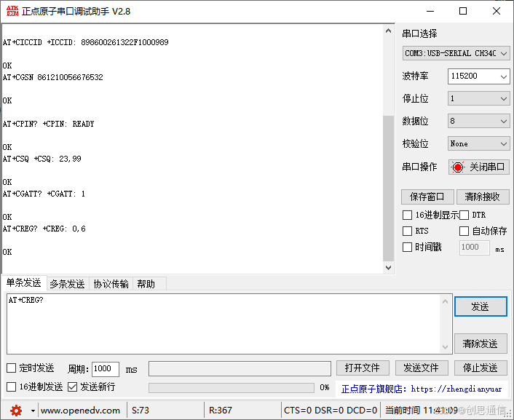Maximize the serial assistant window
Image resolution: width=514 pixels, height=420 pixels.
tap(463, 11)
